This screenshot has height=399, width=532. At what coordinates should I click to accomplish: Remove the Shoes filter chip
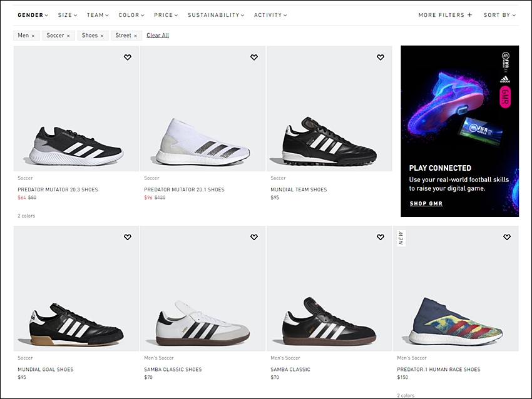coord(102,36)
